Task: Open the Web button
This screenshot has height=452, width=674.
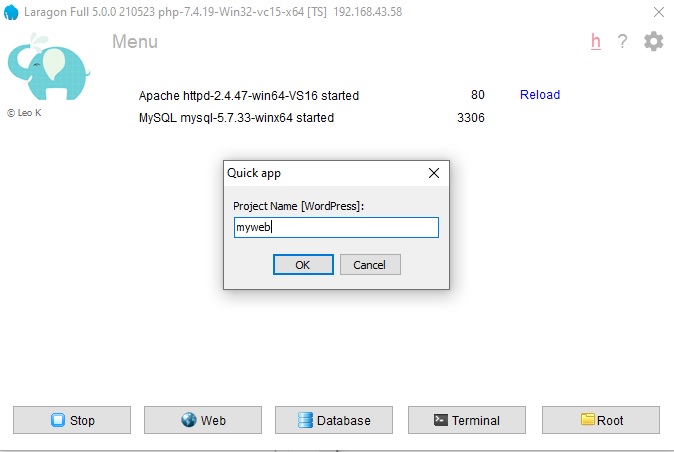Action: pyautogui.click(x=203, y=420)
